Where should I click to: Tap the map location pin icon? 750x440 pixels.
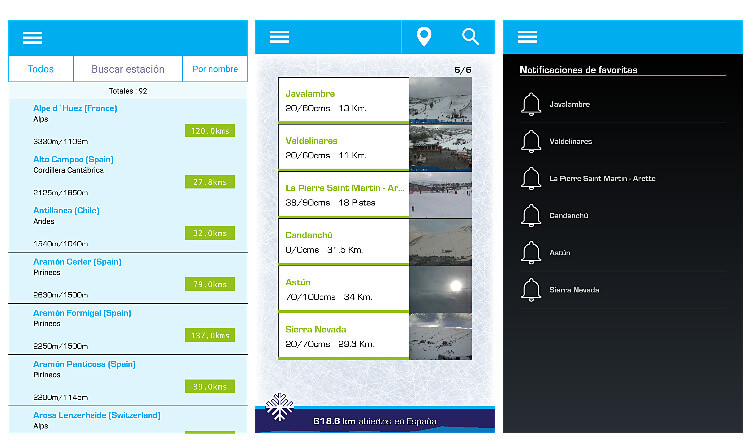pyautogui.click(x=424, y=36)
